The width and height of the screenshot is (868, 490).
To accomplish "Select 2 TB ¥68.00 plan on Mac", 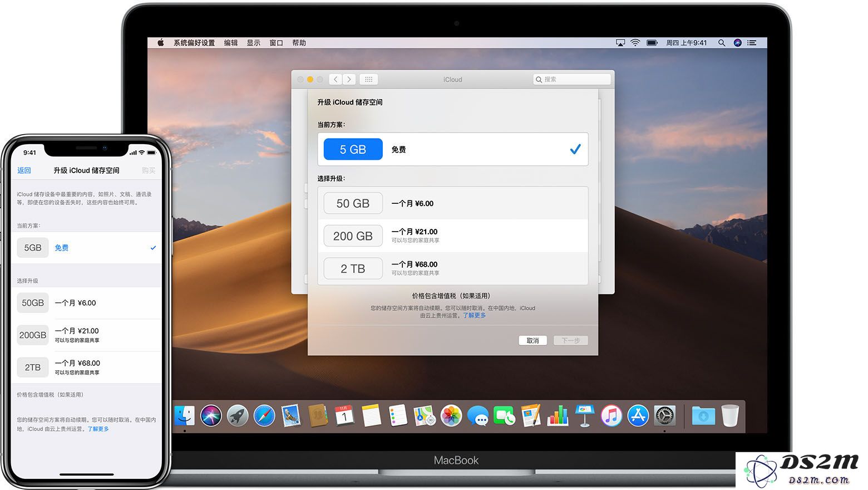I will coord(453,268).
